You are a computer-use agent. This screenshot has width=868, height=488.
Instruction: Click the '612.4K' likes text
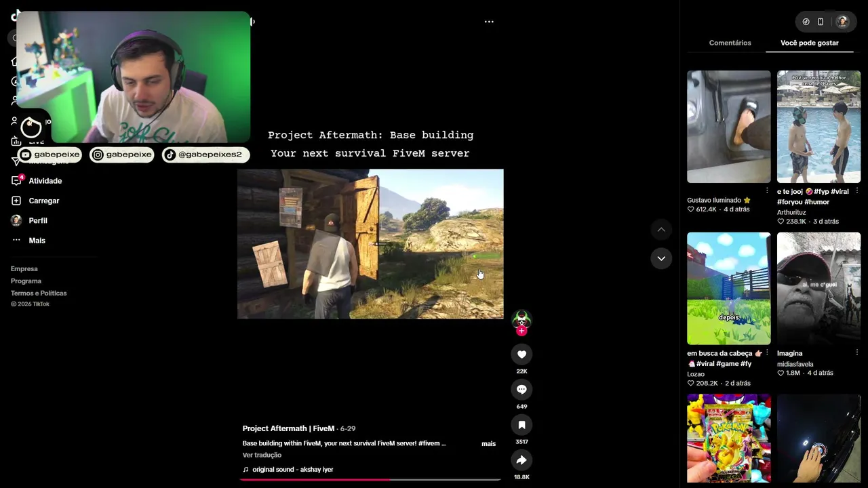tap(706, 209)
